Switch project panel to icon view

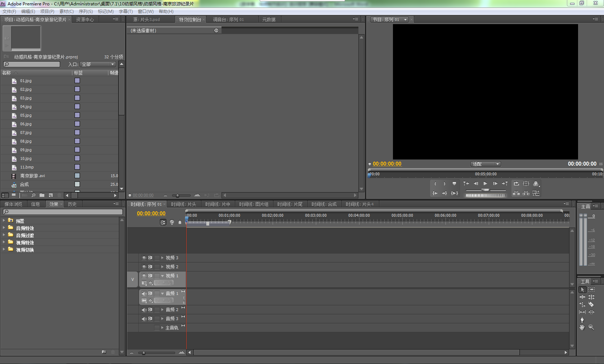pyautogui.click(x=14, y=195)
